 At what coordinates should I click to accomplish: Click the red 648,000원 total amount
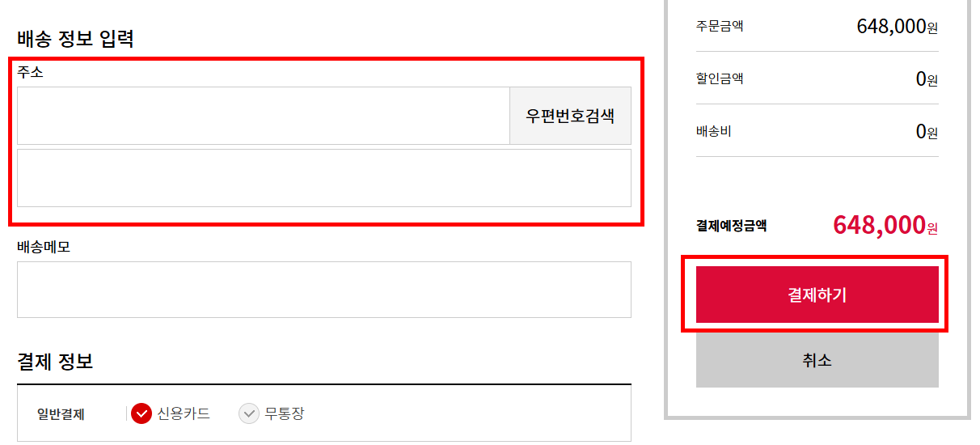[885, 225]
